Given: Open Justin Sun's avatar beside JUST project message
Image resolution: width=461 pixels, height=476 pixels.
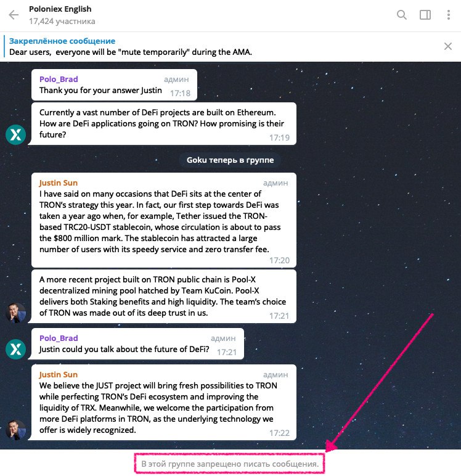Looking at the screenshot, I should point(16,430).
